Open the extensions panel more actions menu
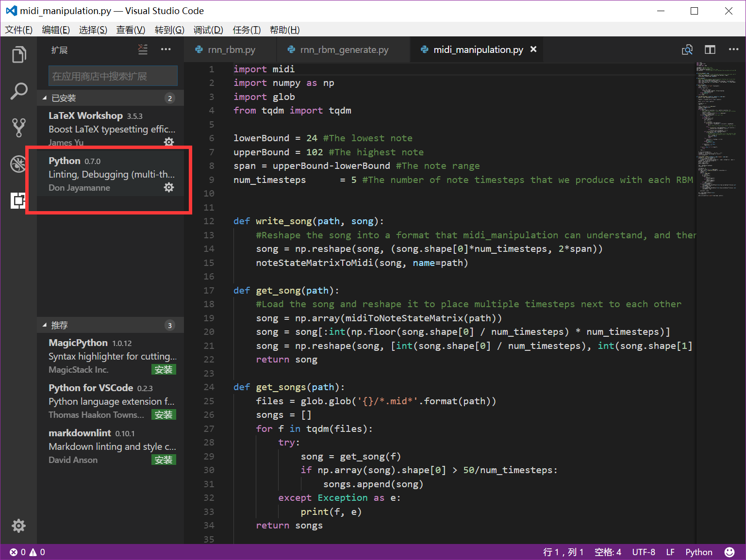Viewport: 746px width, 560px height. point(166,49)
